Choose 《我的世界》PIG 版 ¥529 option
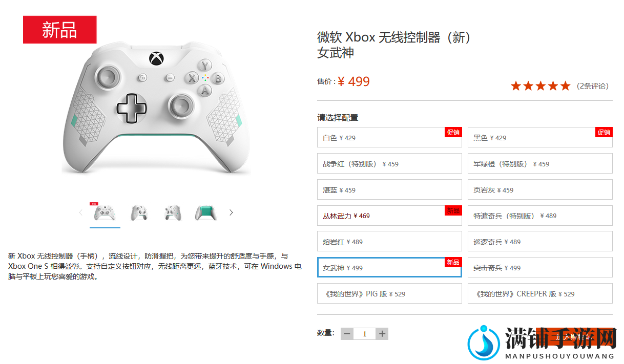 (x=389, y=293)
